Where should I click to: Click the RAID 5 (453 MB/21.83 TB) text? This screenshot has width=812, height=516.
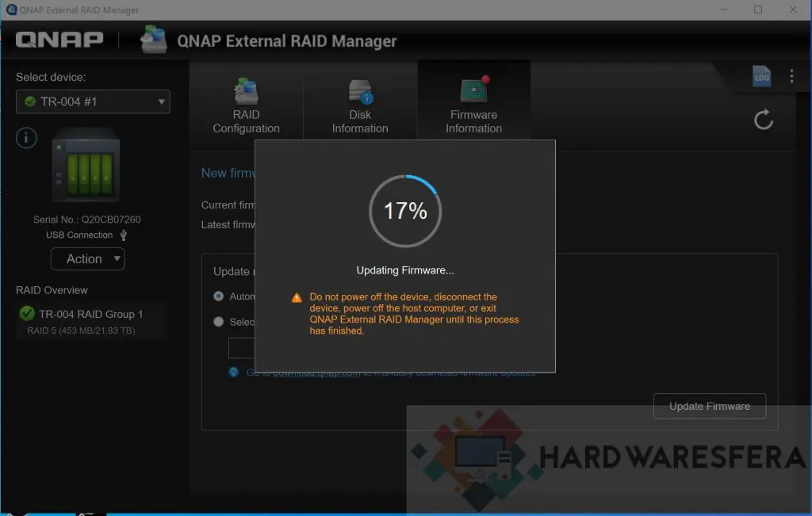pyautogui.click(x=81, y=331)
